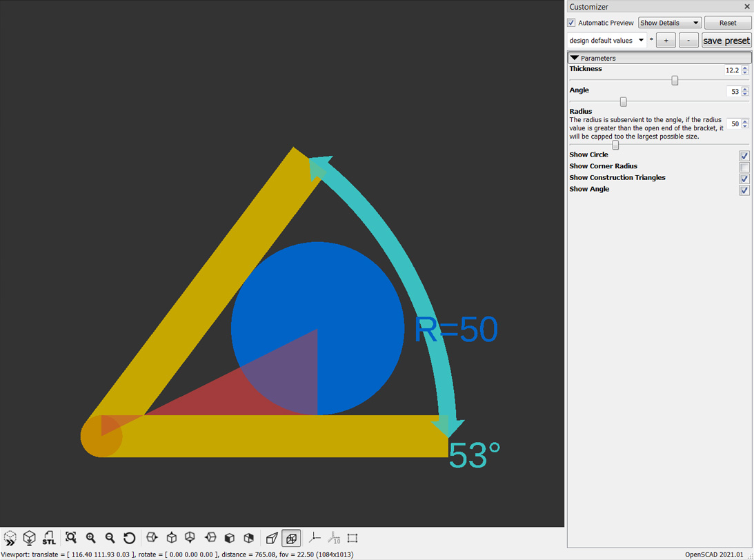
Task: Click the Radius slider handle
Action: point(615,145)
